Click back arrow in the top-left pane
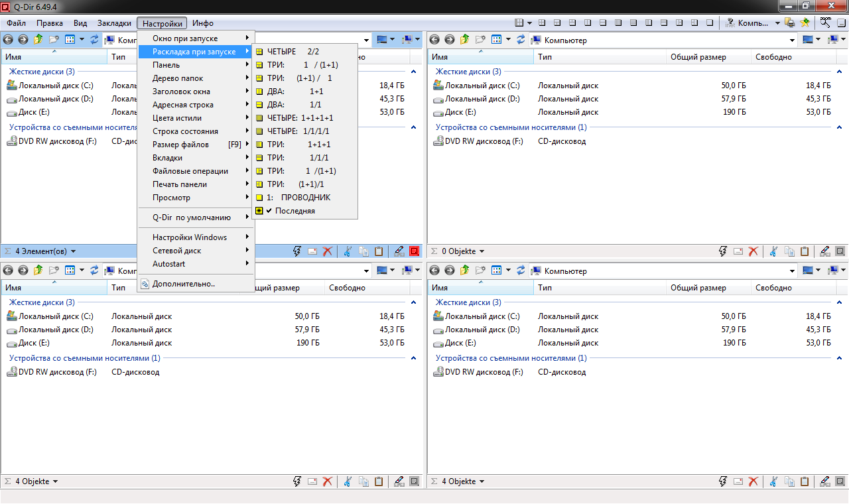Image resolution: width=849 pixels, height=504 pixels. point(9,40)
